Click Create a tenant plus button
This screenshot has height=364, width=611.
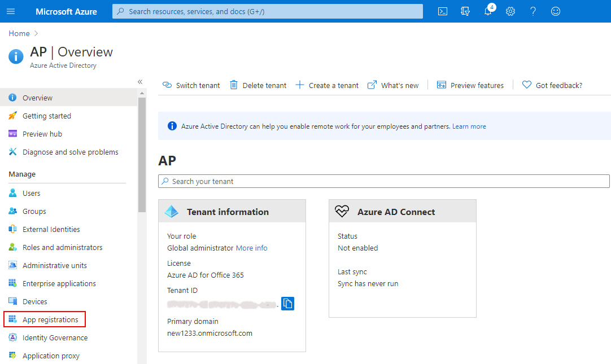[327, 85]
